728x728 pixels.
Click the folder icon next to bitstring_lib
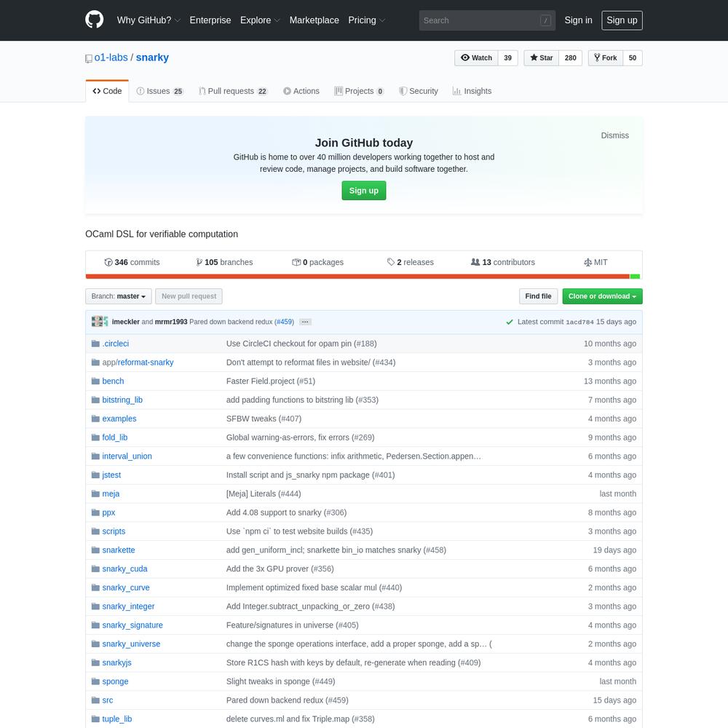95,400
